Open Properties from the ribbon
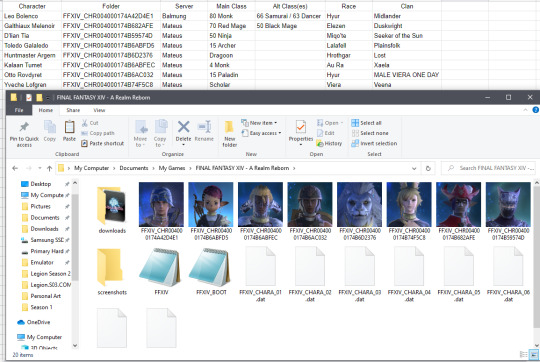 click(x=301, y=133)
